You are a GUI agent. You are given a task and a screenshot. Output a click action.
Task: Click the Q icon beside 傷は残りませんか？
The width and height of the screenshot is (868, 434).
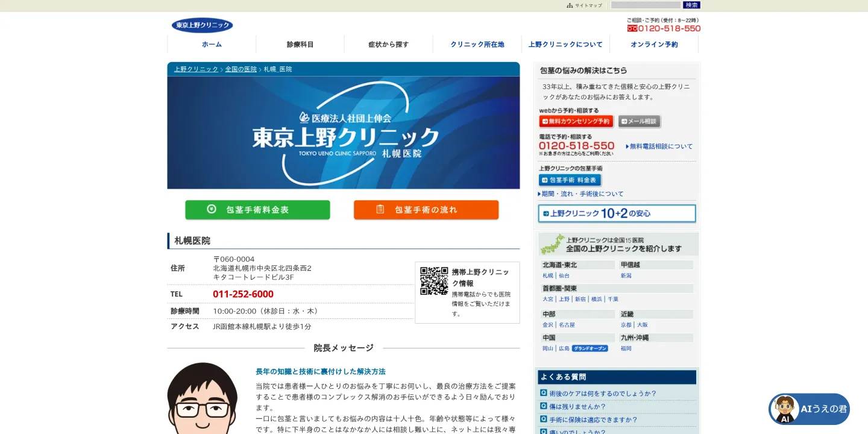coord(544,406)
